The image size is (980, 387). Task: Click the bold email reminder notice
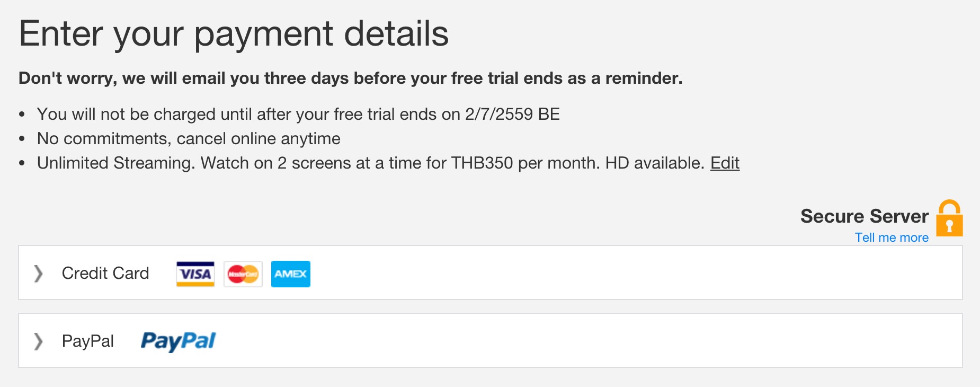350,78
